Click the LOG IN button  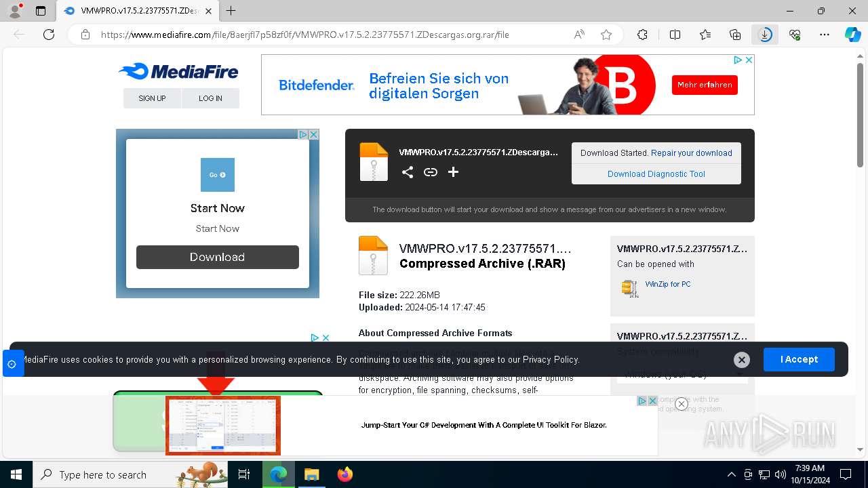click(210, 98)
